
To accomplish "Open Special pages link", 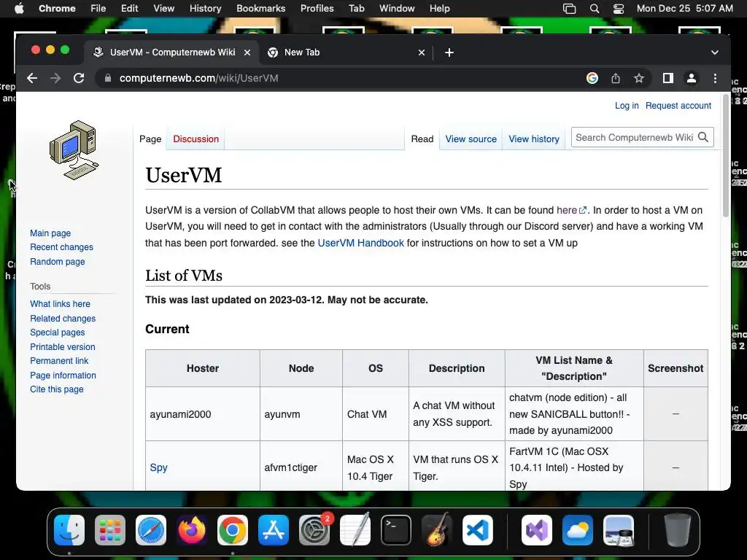I will tap(57, 332).
